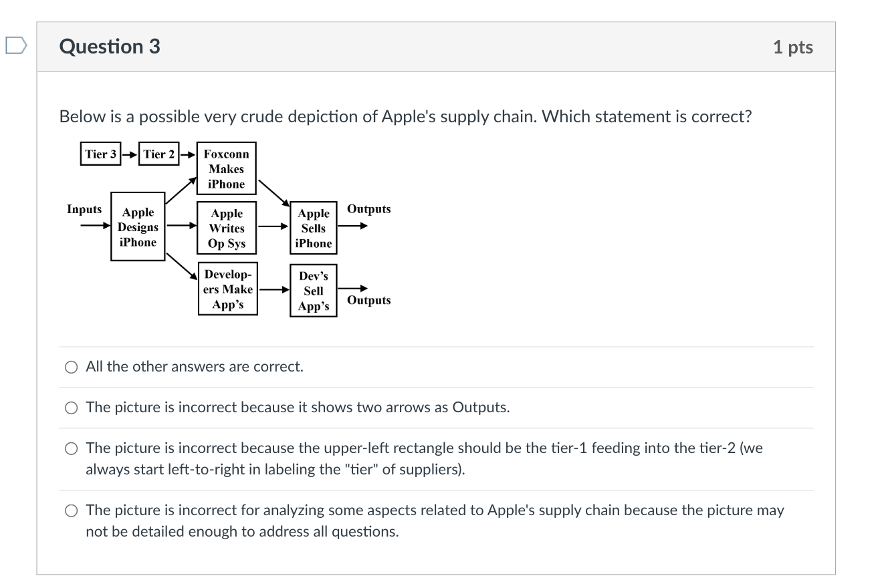This screenshot has width=876, height=588.
Task: Select the tier-1 feeding tier-2 answer
Action: click(70, 448)
